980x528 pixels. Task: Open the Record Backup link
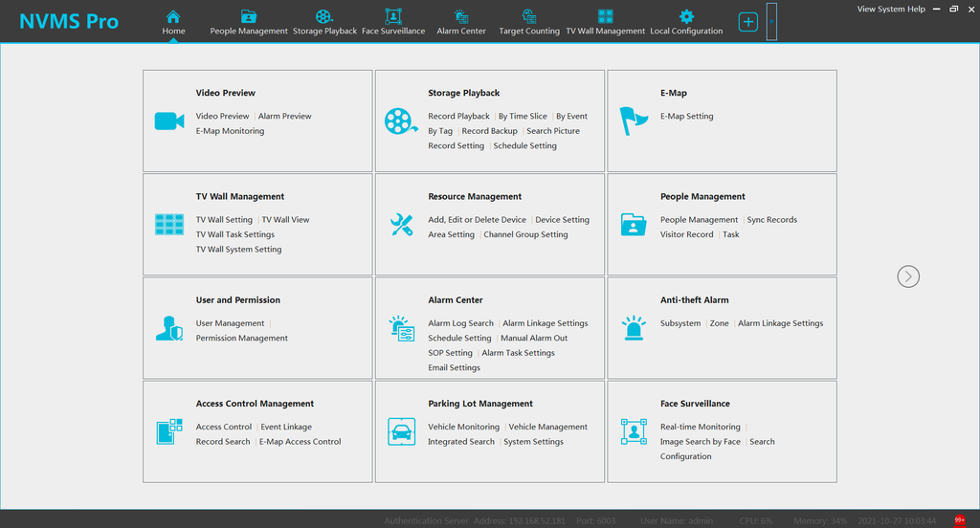pyautogui.click(x=489, y=131)
